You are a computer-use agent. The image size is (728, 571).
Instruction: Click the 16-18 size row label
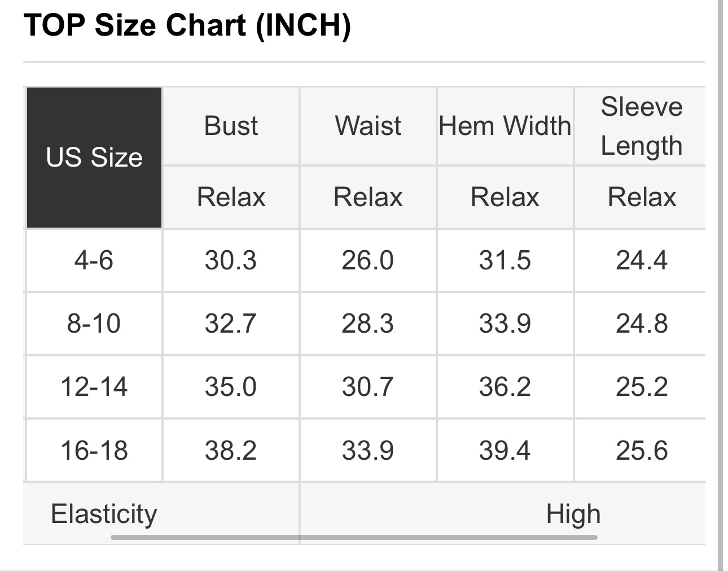[94, 450]
